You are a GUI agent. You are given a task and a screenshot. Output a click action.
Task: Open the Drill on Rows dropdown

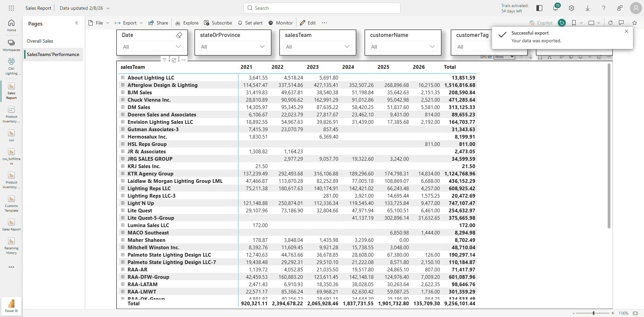pos(504,57)
